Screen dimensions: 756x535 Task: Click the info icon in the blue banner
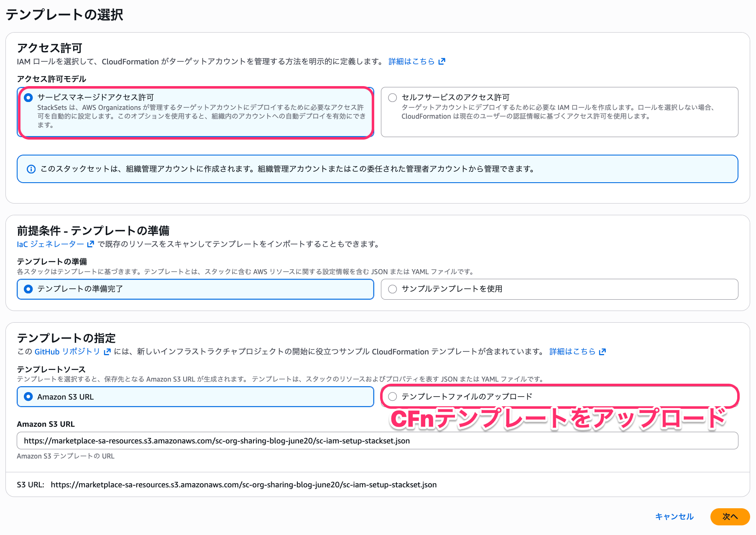tap(31, 169)
